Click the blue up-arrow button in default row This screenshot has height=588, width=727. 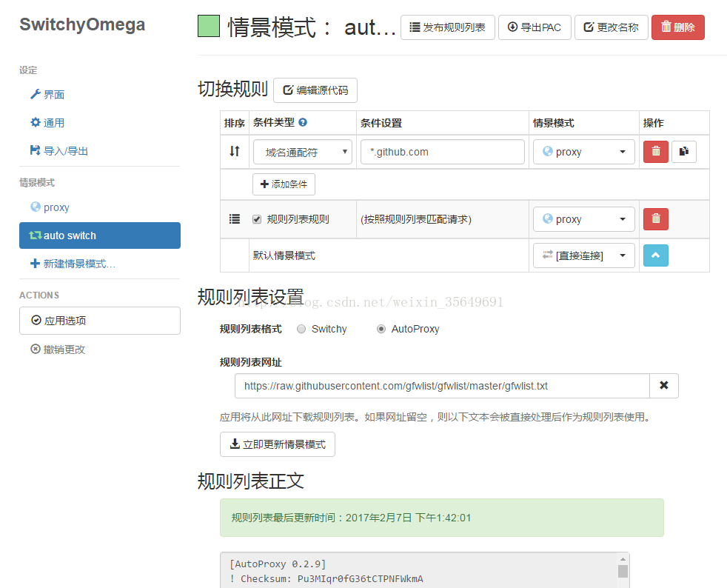tap(656, 255)
